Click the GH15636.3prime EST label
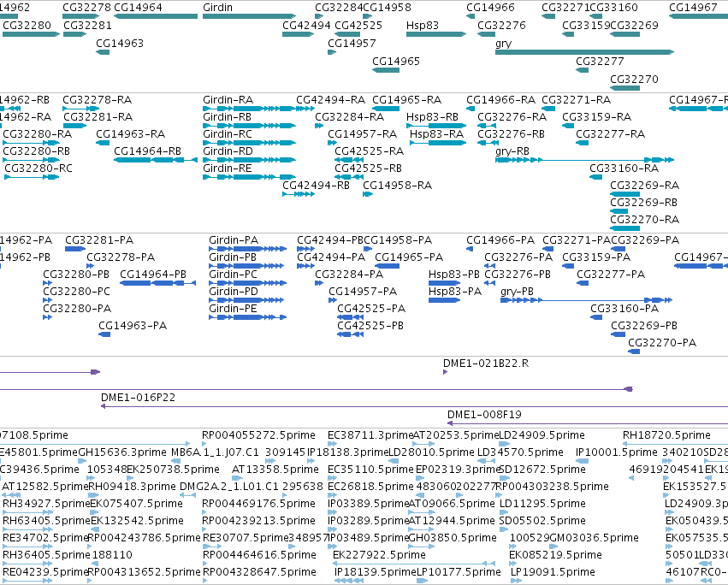The image size is (728, 585). click(122, 452)
